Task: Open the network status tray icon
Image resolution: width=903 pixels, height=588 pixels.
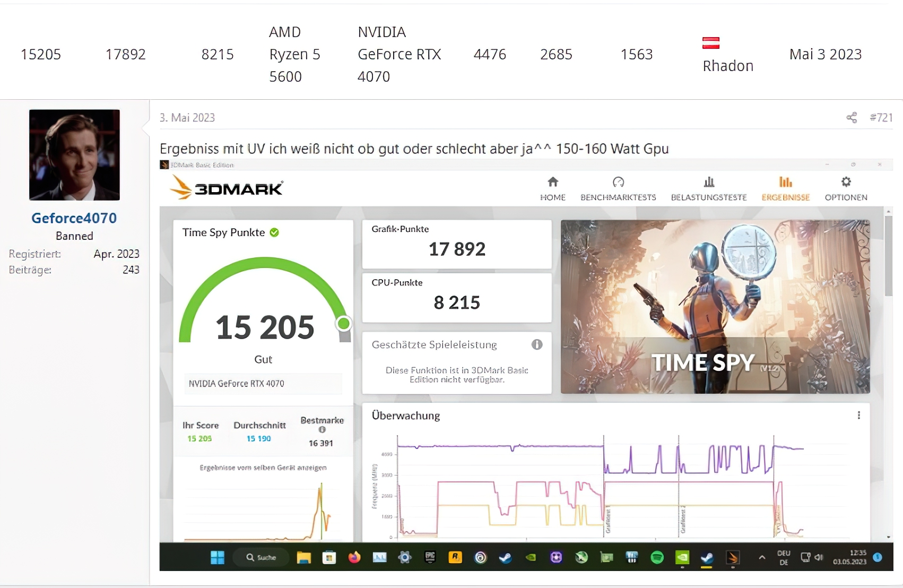Action: tap(805, 557)
